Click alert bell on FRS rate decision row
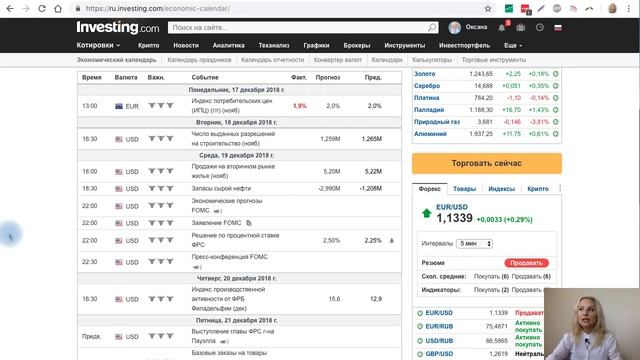 (392, 240)
